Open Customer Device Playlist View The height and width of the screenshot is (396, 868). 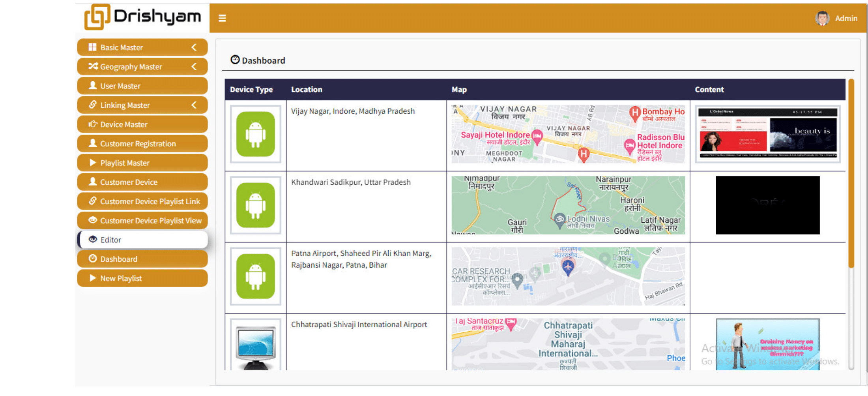142,220
